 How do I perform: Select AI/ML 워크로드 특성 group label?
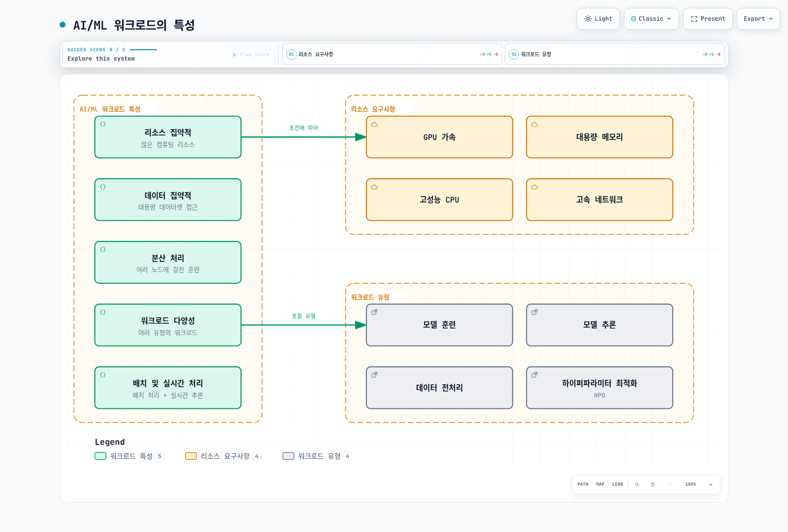pyautogui.click(x=110, y=109)
